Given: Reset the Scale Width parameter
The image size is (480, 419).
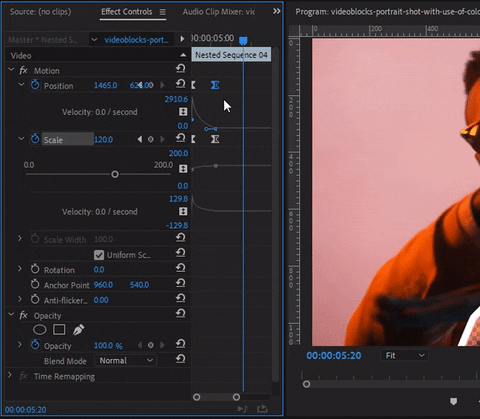Looking at the screenshot, I should point(180,237).
